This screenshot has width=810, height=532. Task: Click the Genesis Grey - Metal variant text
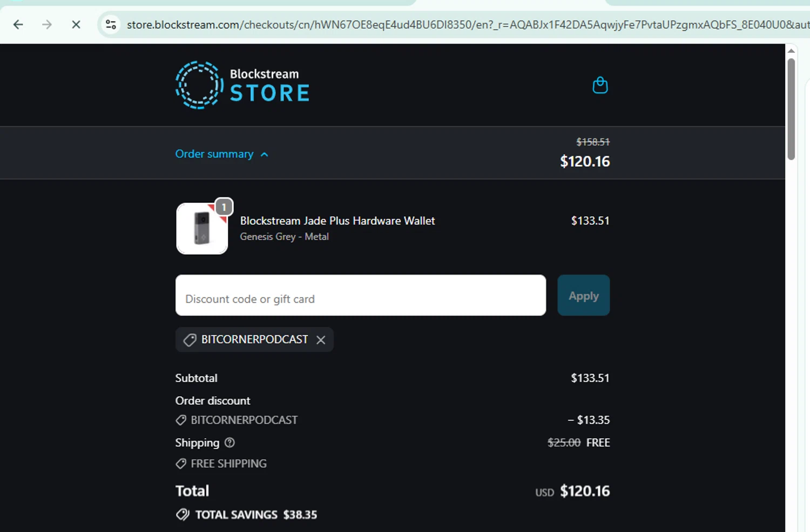[284, 236]
